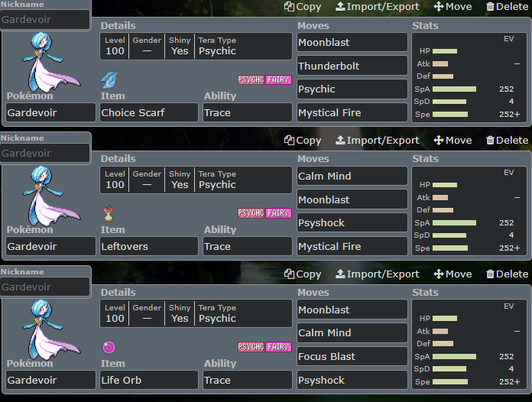
Task: Click the Choice Scarf item icon
Action: (x=109, y=80)
